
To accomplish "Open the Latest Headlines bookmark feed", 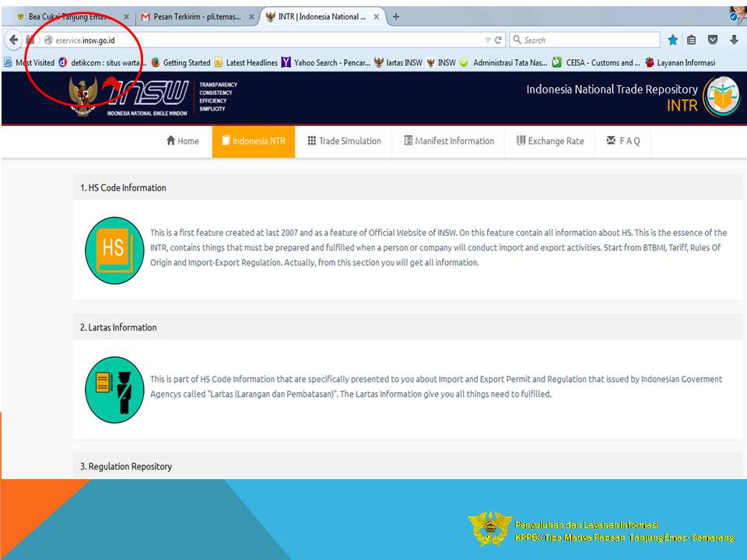I will [246, 62].
